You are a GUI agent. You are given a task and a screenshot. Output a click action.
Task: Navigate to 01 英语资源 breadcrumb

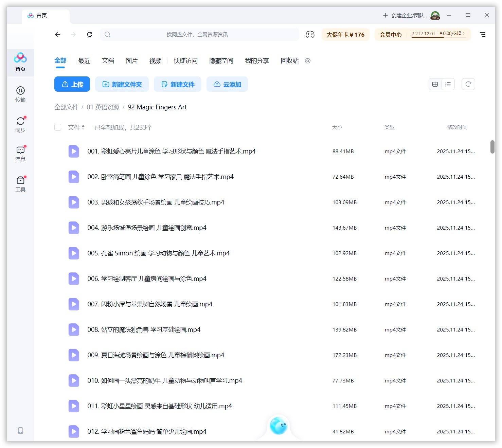tap(103, 107)
